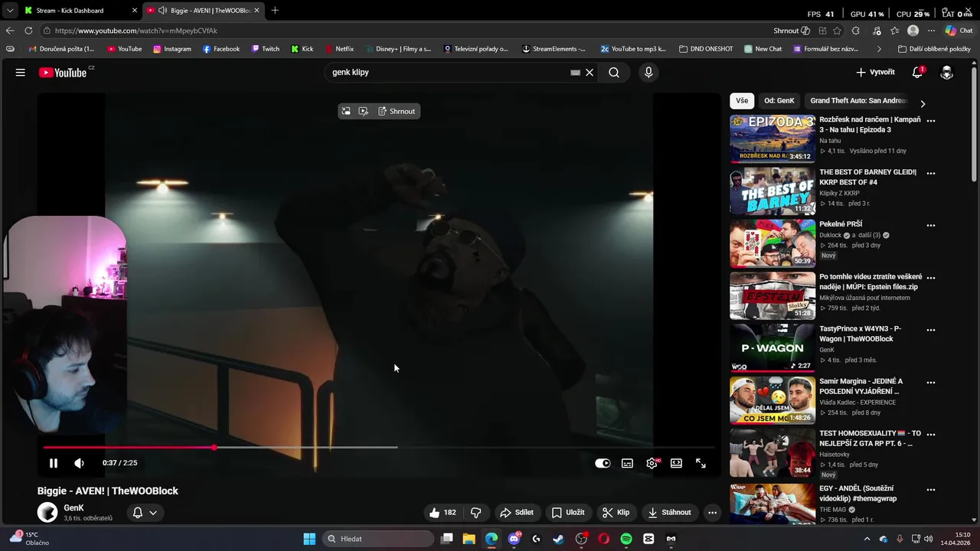
Task: Go back in browser history
Action: point(10,31)
